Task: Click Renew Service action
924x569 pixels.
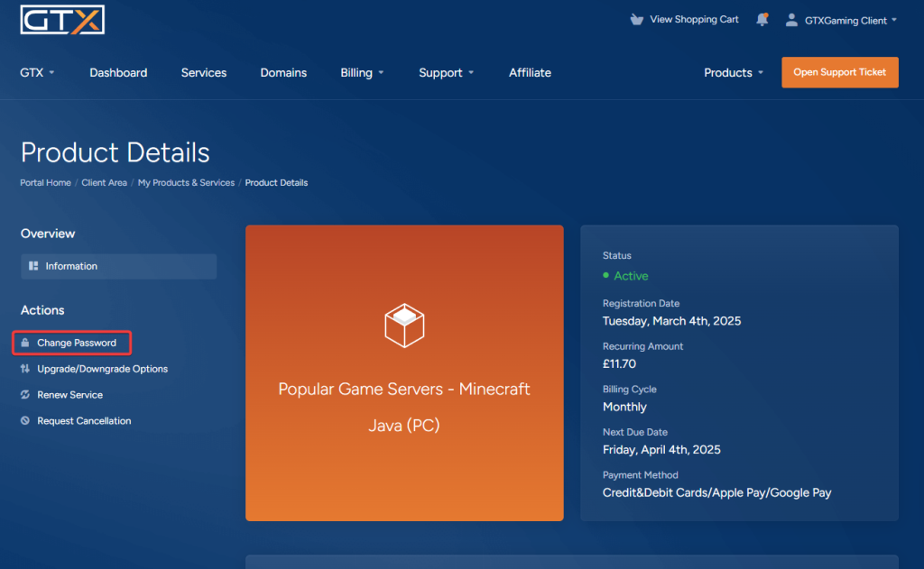Action: (69, 395)
